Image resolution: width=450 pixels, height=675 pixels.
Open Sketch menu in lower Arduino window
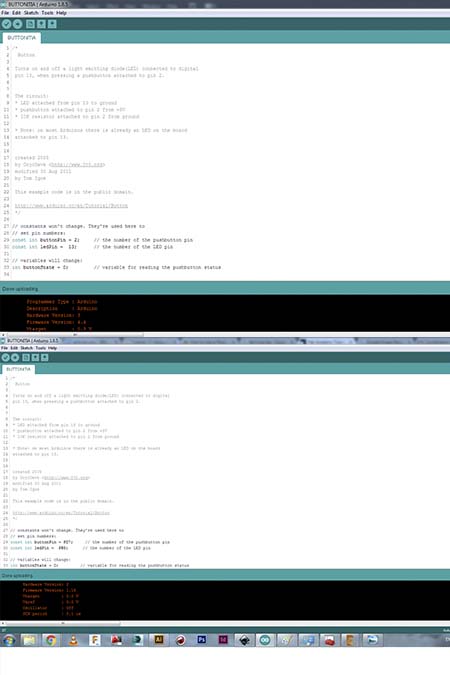tap(27, 348)
